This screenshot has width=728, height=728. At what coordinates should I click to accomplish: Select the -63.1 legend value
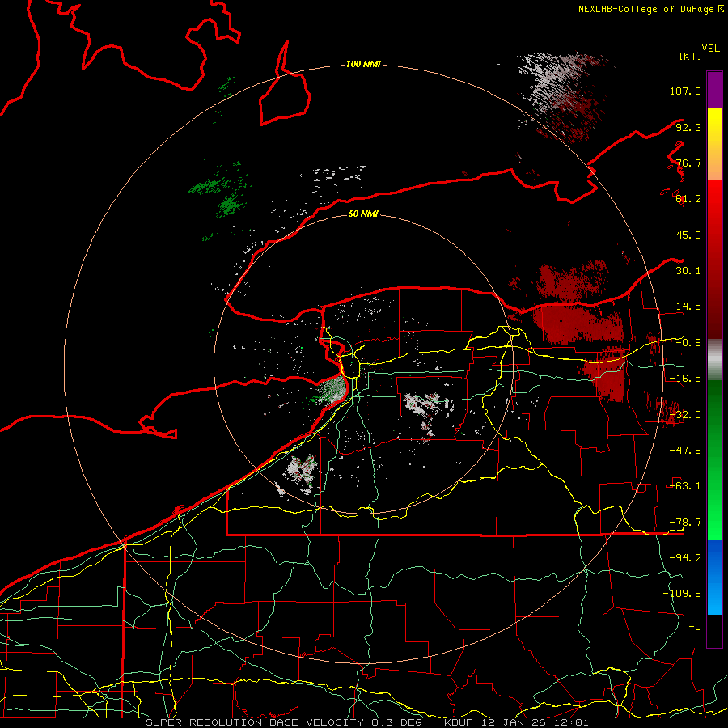685,486
